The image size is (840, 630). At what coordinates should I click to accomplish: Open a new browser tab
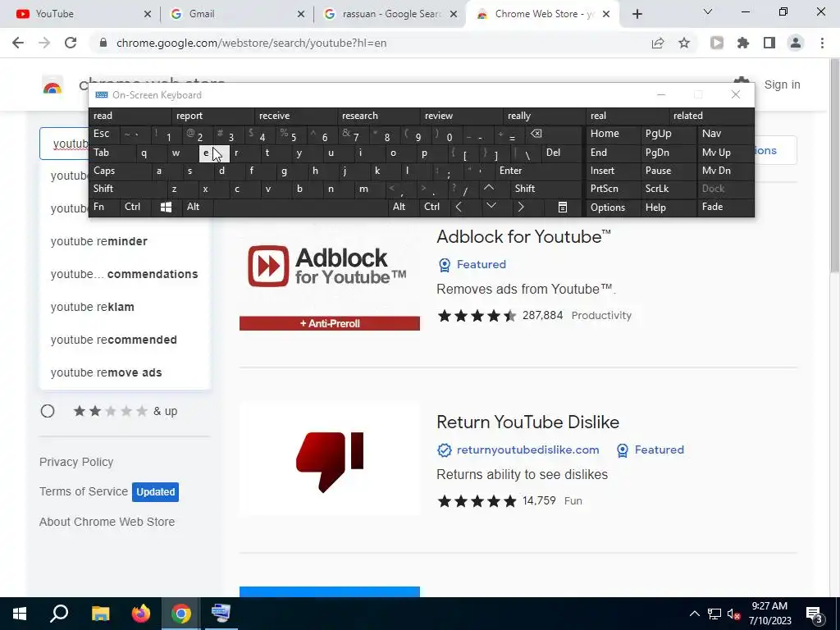coord(637,14)
